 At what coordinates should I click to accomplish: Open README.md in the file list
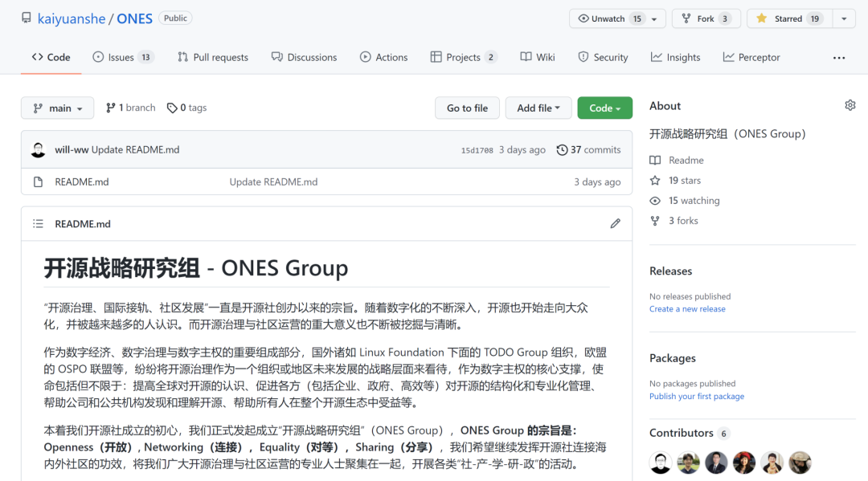coord(82,182)
